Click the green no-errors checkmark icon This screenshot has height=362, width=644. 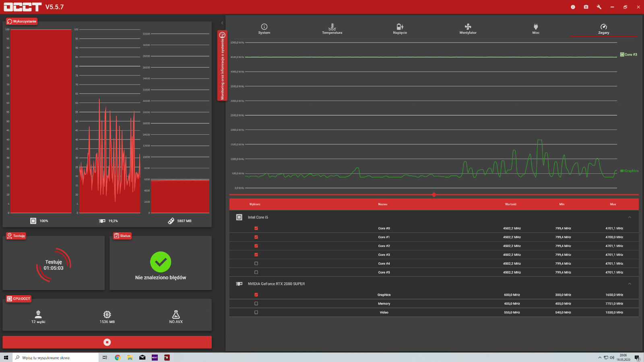[161, 262]
